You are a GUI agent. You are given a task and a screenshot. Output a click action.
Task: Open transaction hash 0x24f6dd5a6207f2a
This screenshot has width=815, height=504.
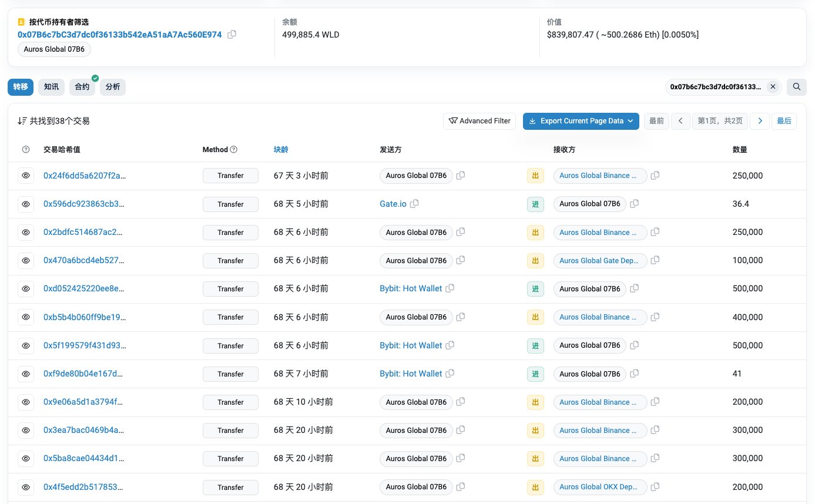tap(85, 176)
